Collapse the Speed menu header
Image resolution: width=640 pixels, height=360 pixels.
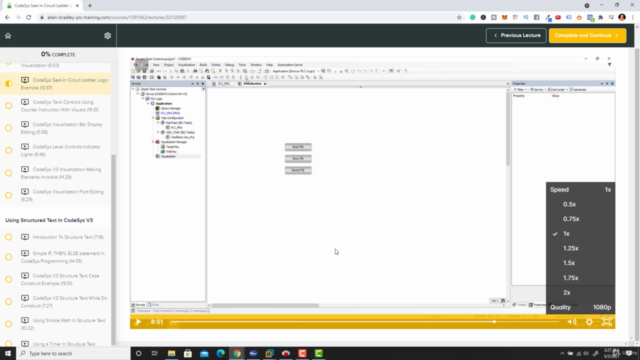tap(580, 189)
